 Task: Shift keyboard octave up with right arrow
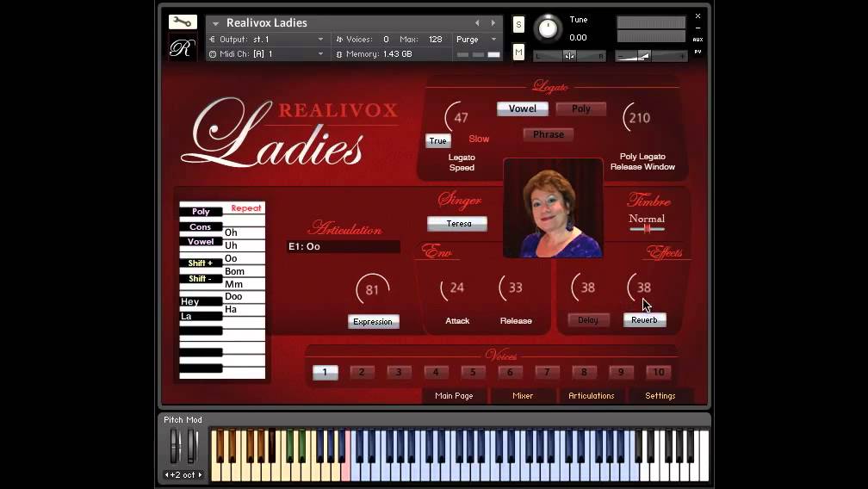pos(201,474)
